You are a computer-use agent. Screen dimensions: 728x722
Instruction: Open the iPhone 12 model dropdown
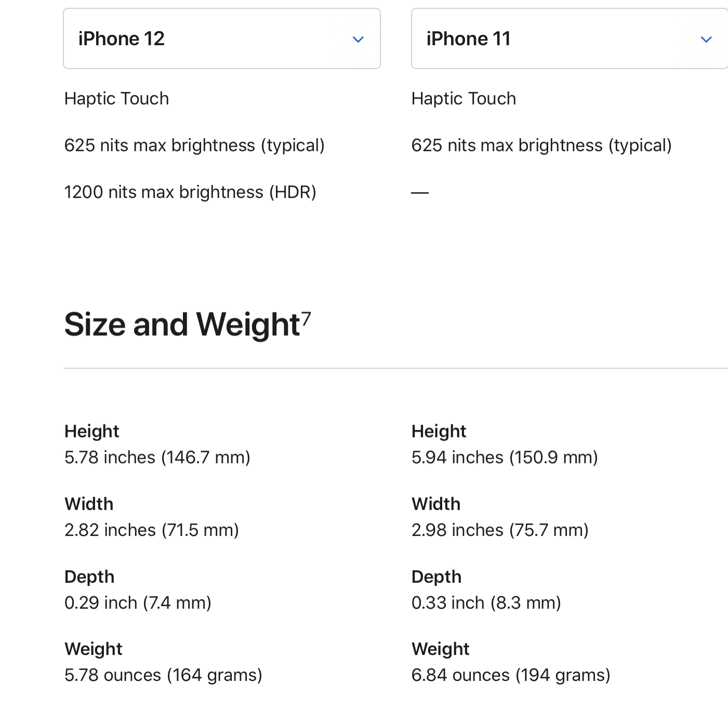click(x=222, y=38)
